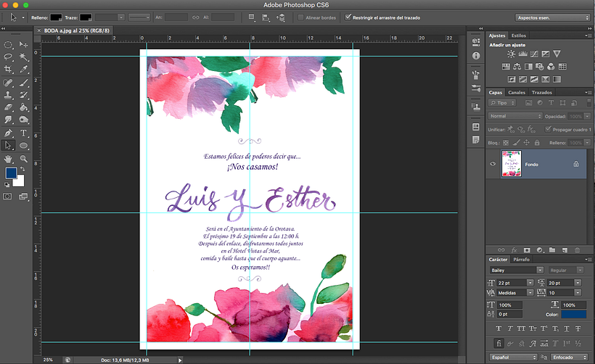The image size is (595, 364).
Task: Toggle lock all button
Action: pos(537,143)
